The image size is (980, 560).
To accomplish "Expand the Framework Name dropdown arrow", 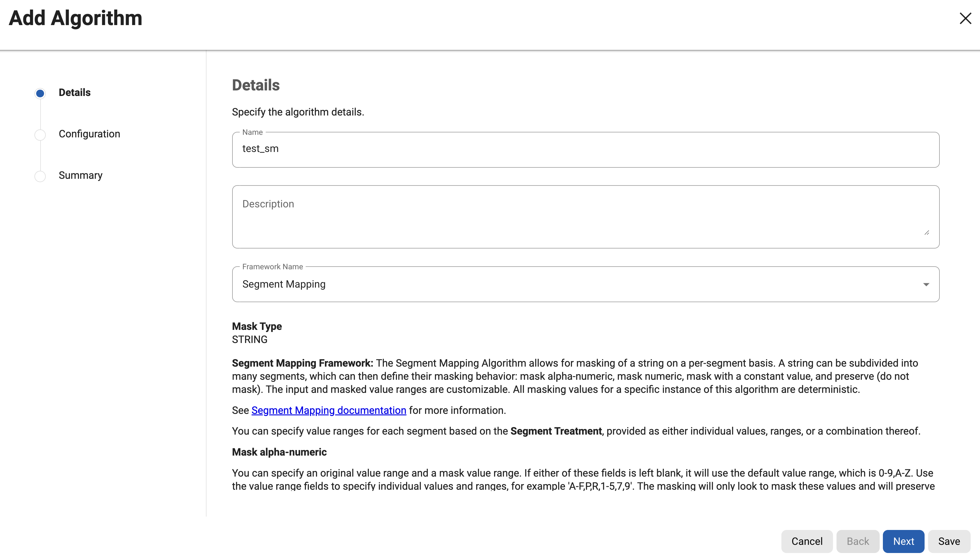I will click(926, 285).
